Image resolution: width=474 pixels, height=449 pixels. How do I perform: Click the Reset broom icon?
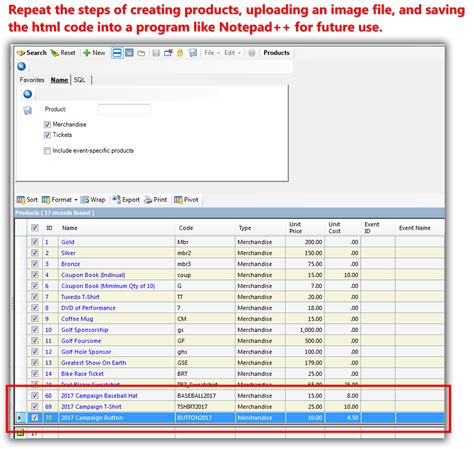(x=54, y=53)
